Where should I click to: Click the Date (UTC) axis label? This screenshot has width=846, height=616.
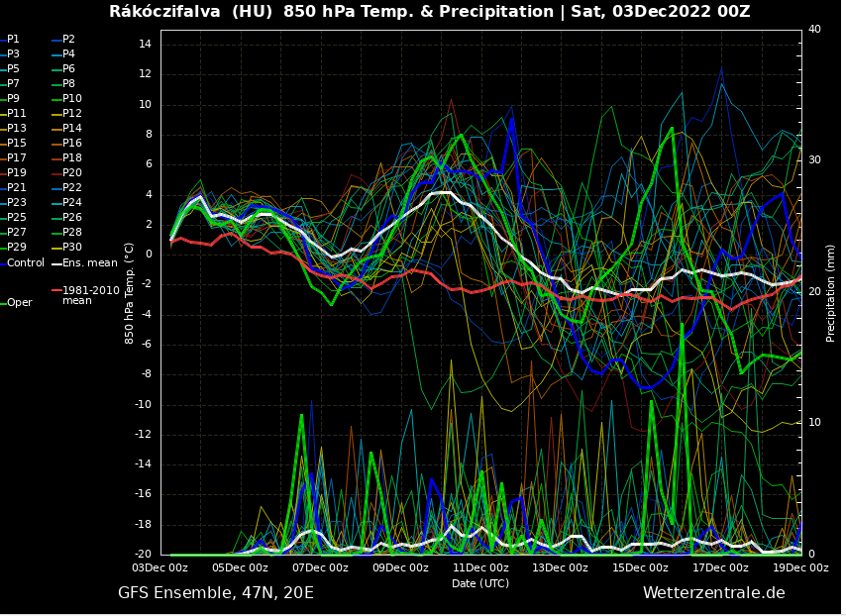click(x=480, y=583)
